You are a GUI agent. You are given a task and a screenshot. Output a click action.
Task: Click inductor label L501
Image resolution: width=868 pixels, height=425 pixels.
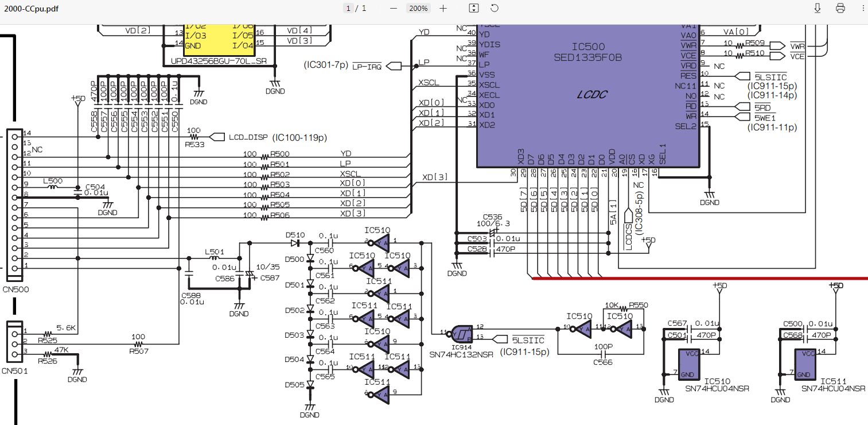click(215, 252)
